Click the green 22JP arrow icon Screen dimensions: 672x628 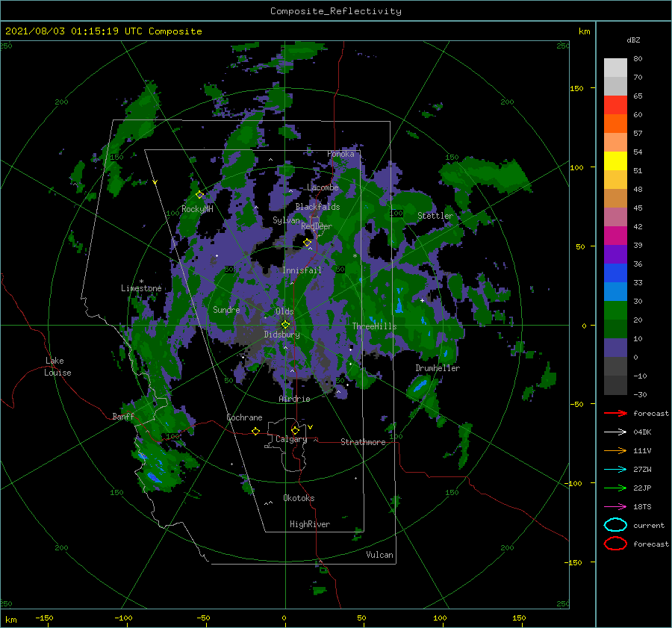[615, 488]
